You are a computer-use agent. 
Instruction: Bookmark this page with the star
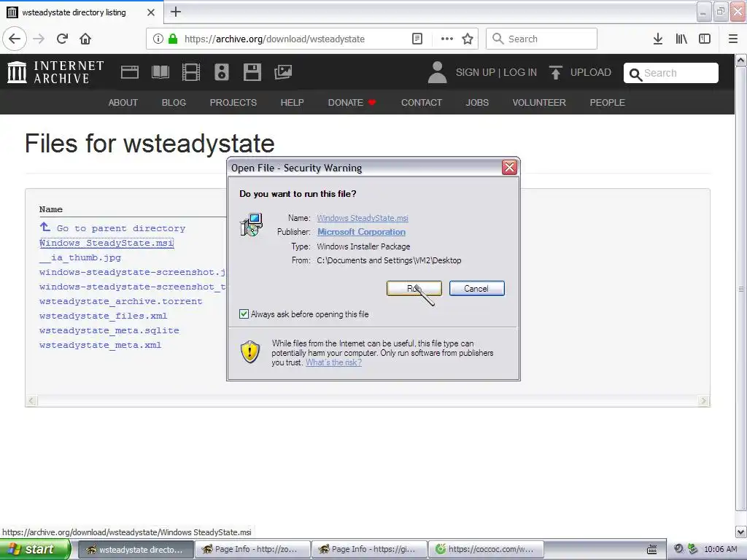pyautogui.click(x=468, y=39)
